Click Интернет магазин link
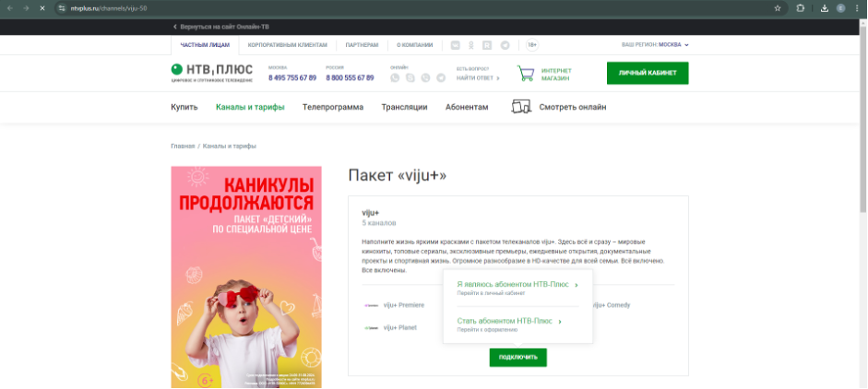868x389 pixels. point(556,74)
